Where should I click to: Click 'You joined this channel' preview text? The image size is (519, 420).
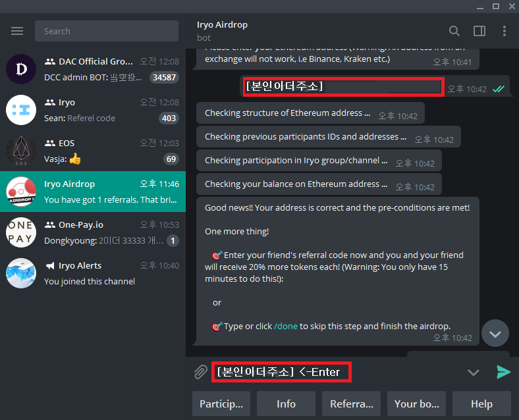(90, 282)
